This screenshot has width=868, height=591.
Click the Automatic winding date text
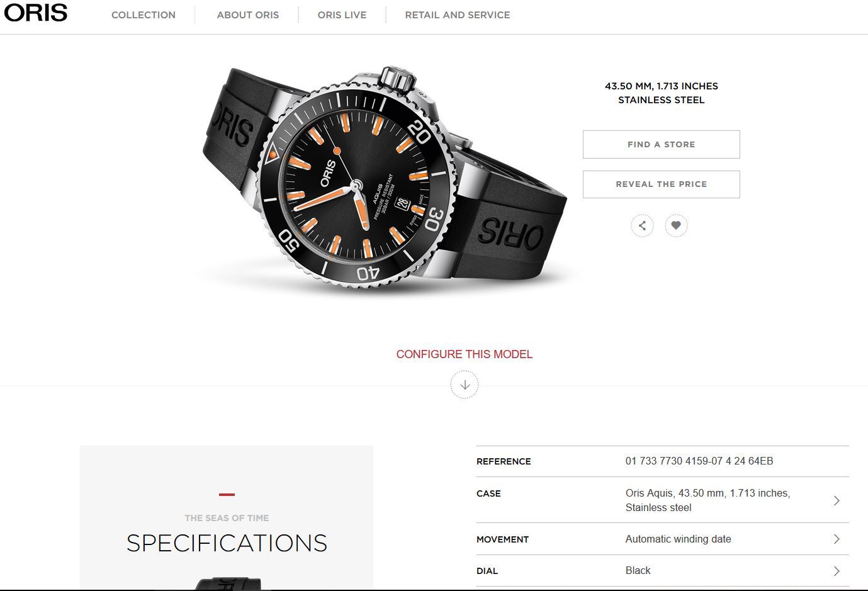click(x=679, y=539)
